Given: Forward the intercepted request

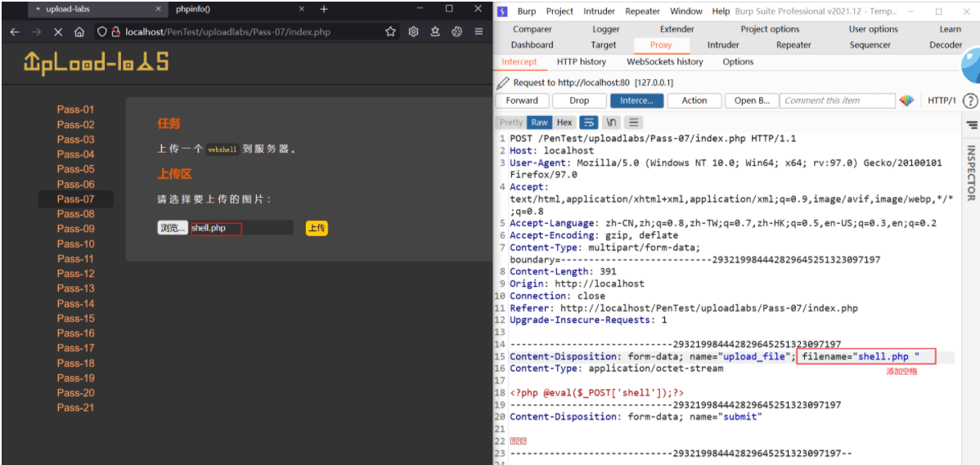Looking at the screenshot, I should pyautogui.click(x=522, y=101).
